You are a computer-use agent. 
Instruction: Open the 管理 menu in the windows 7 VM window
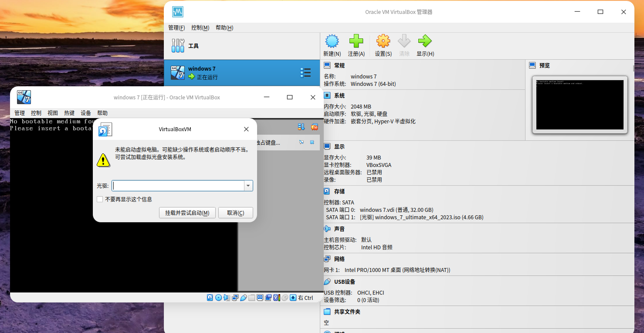coord(20,113)
